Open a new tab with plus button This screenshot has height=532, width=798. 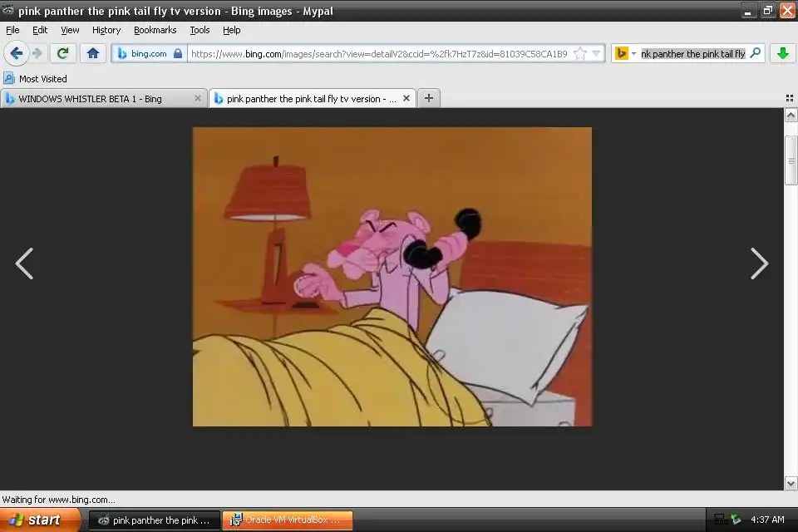429,98
